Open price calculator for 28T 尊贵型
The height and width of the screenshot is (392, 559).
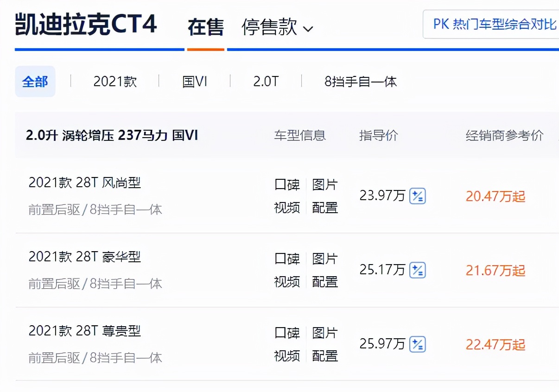[x=418, y=344]
